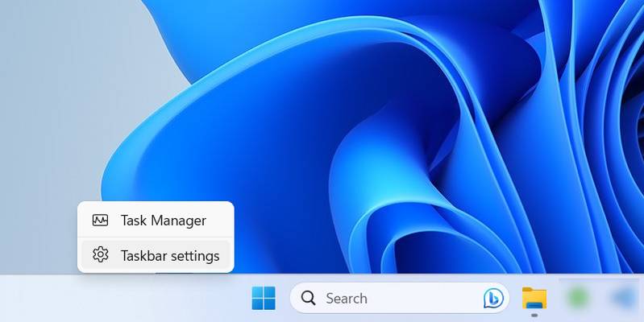Click the Bing chat icon in search

pos(493,298)
